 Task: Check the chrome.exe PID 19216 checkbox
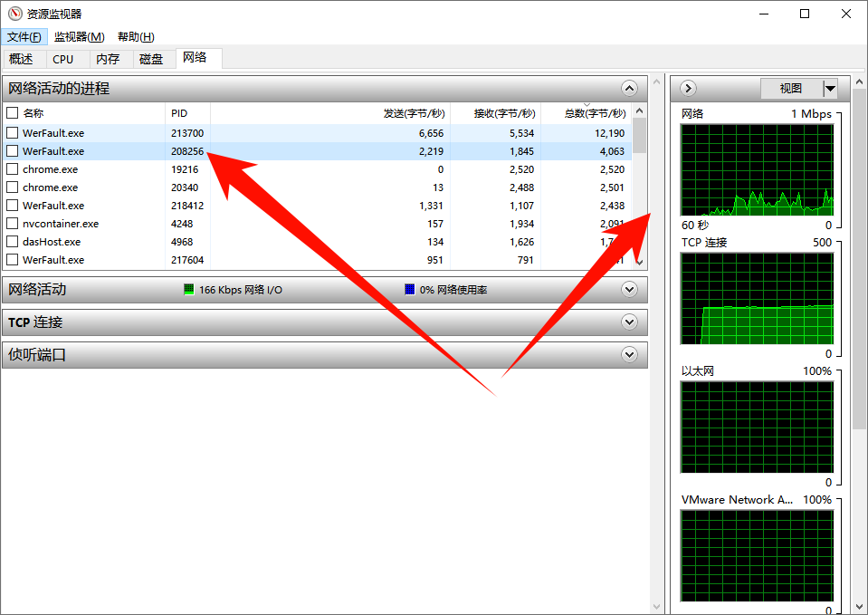12,169
